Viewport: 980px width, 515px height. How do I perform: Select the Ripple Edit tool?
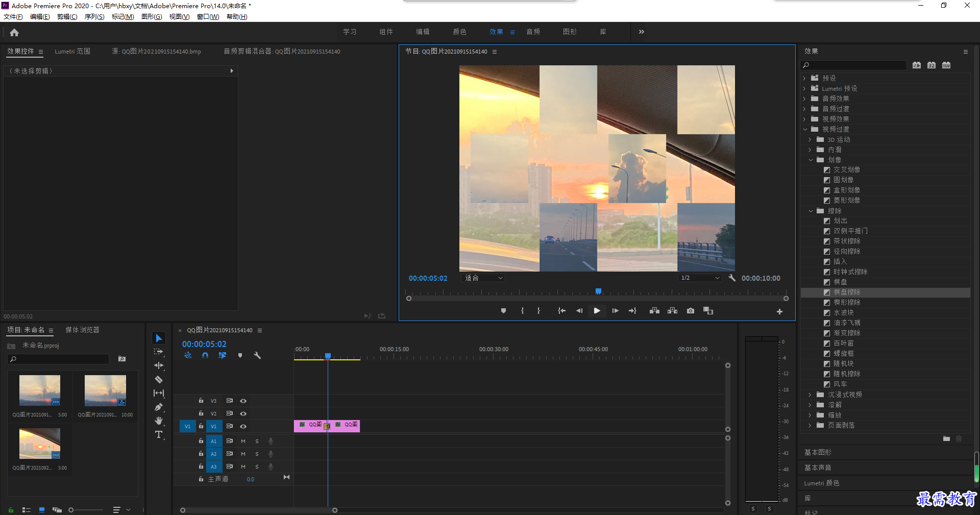tap(159, 365)
